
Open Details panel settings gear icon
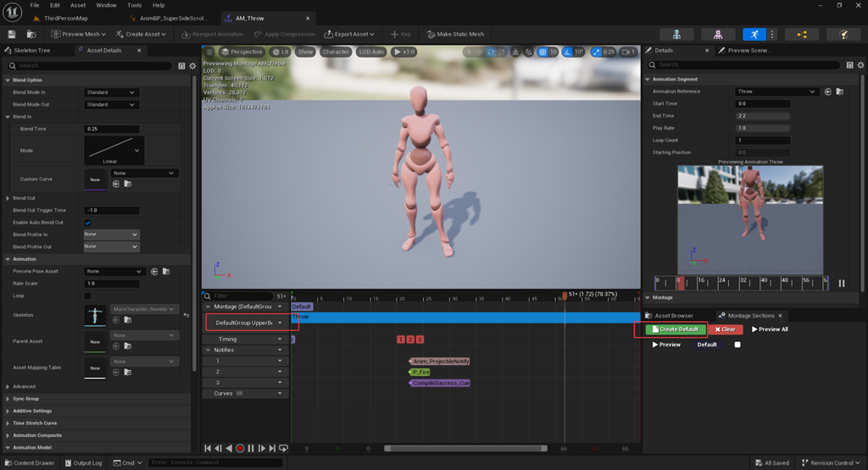pyautogui.click(x=861, y=65)
